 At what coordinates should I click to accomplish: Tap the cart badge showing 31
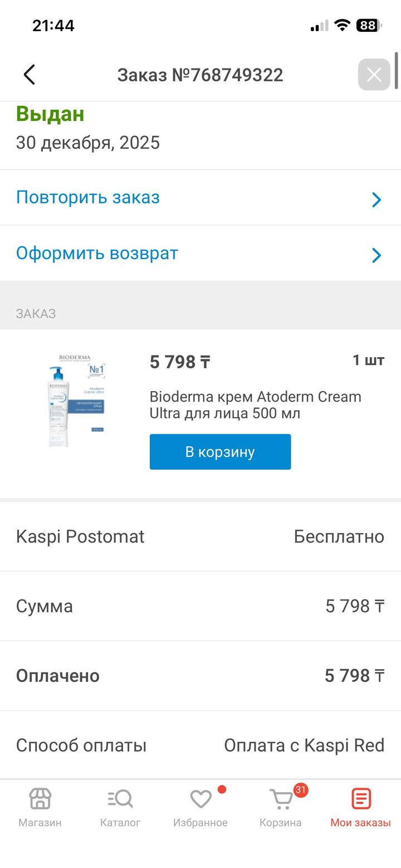point(301,789)
